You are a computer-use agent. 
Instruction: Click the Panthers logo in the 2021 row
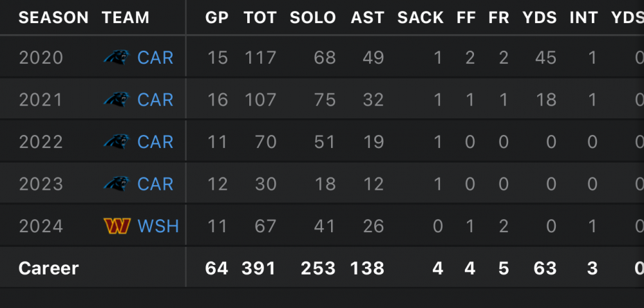(117, 100)
